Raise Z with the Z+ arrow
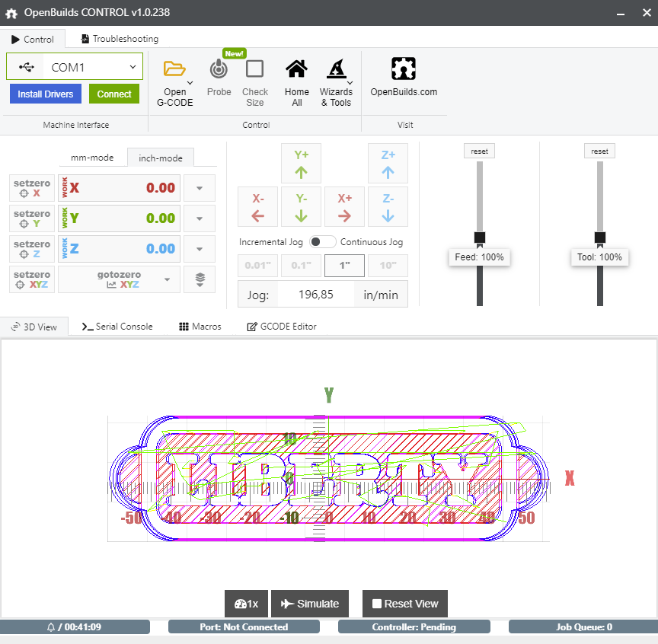The height and width of the screenshot is (644, 658). [388, 164]
